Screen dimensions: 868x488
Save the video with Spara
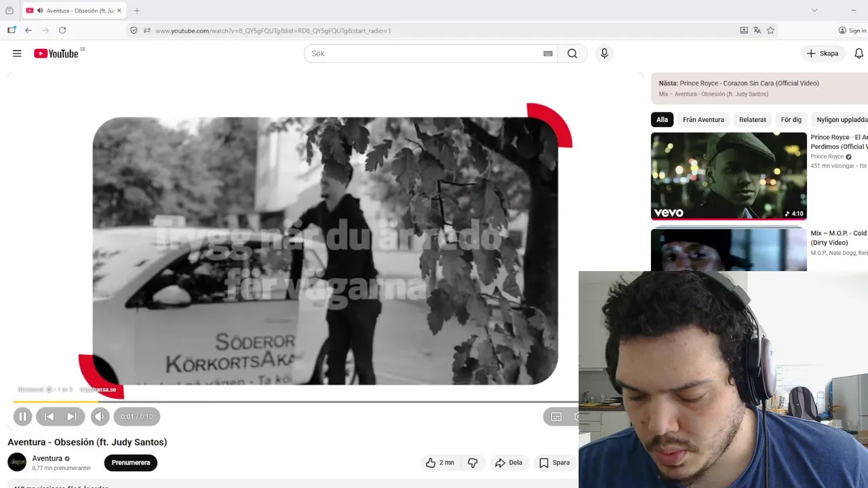[554, 463]
